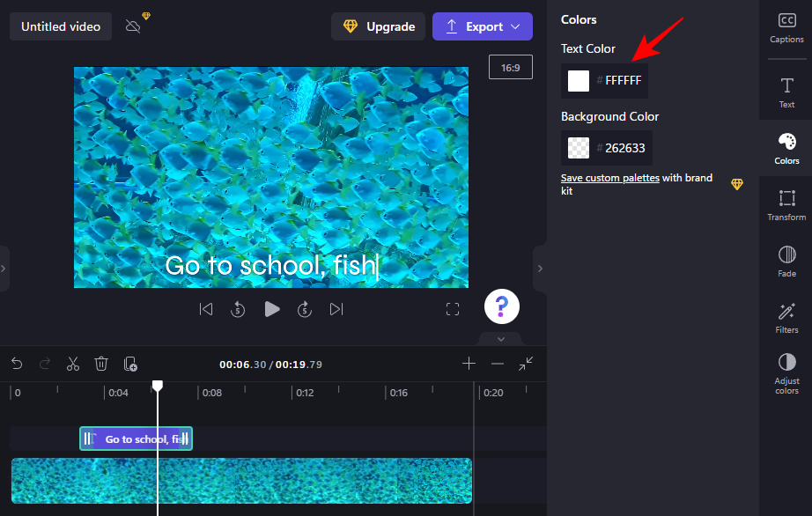Click the scissors split icon
The width and height of the screenshot is (812, 516).
(73, 364)
